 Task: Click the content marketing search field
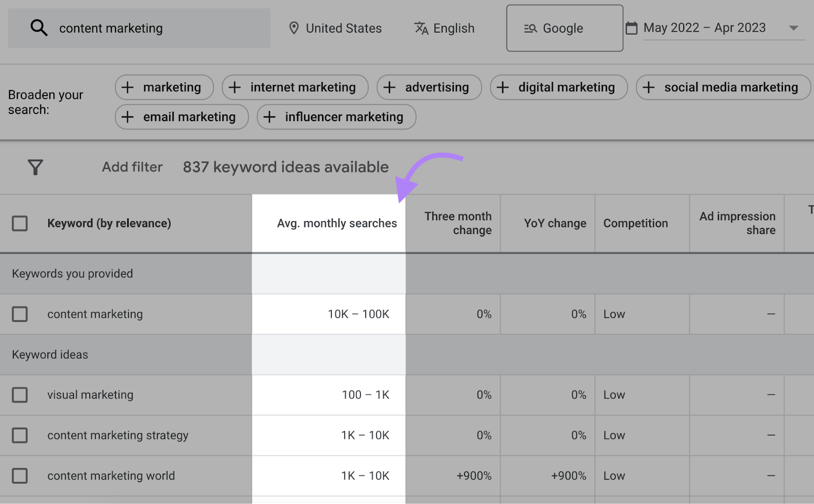click(139, 28)
